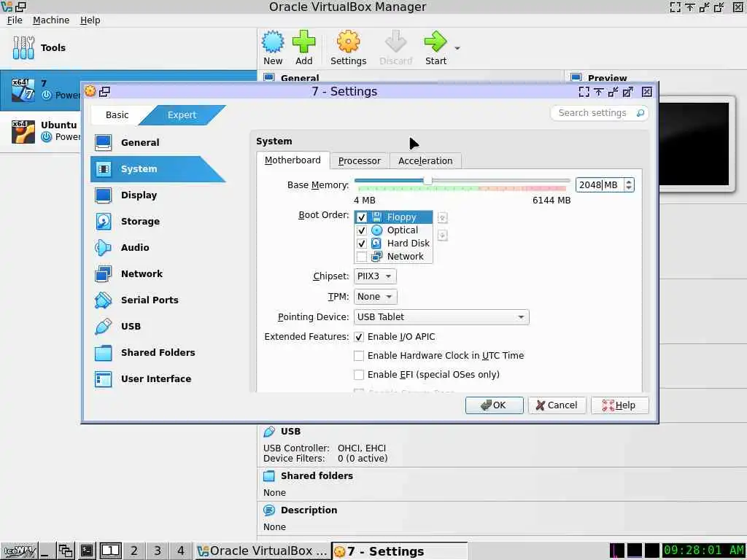Open the General settings category

158,142
